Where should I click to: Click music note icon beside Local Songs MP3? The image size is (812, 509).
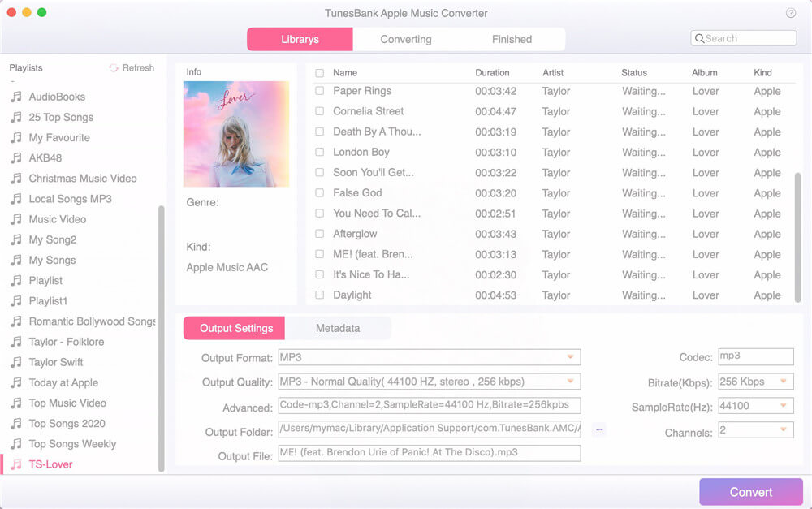(x=16, y=199)
